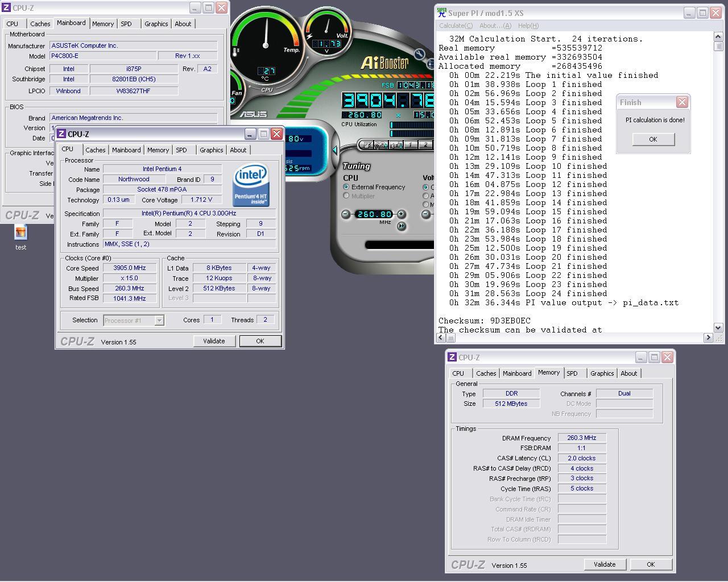Switch to Caches tab in CPU-Z CPU window
The image size is (728, 582).
tap(96, 150)
